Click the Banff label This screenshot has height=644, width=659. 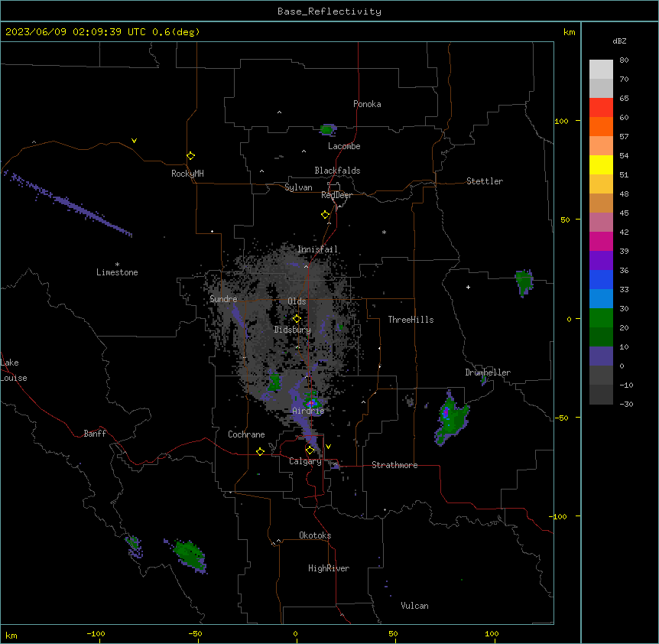coord(95,434)
